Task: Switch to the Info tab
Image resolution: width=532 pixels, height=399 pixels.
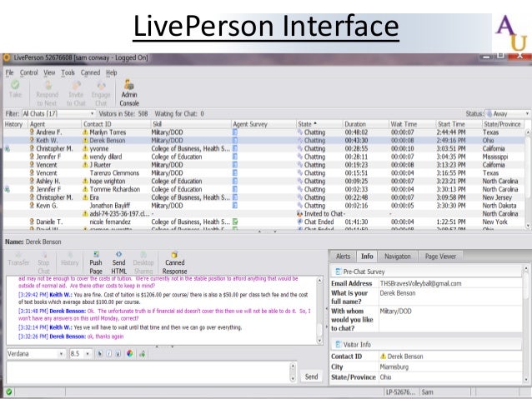Action: tap(367, 257)
